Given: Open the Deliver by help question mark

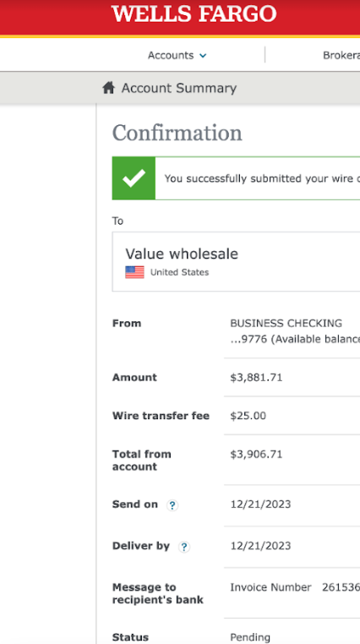Looking at the screenshot, I should [184, 547].
